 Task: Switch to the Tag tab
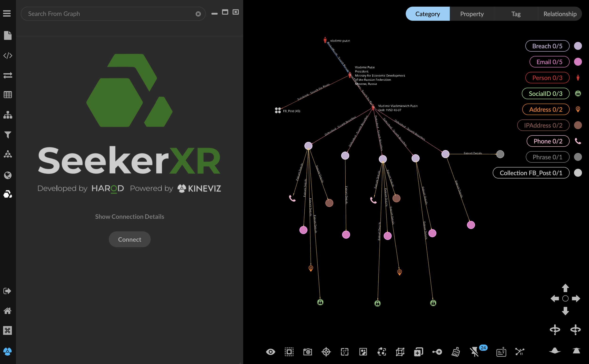[516, 14]
